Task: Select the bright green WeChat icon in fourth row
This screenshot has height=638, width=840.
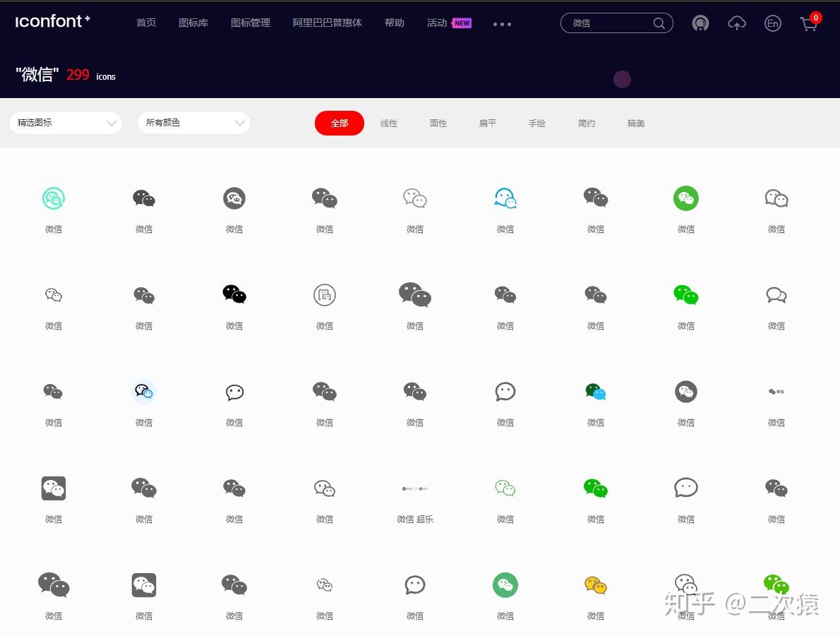Action: [x=596, y=488]
